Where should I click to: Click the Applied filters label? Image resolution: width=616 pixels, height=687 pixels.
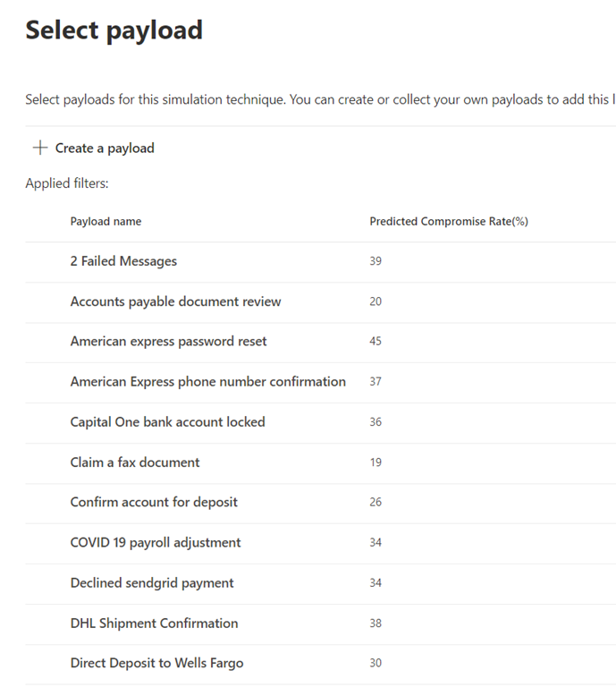[67, 184]
